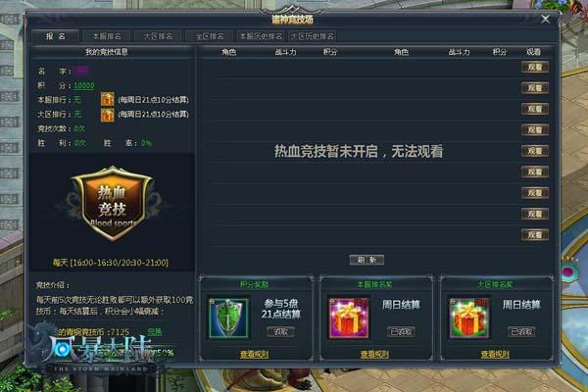Switch to the 大区历史排名 tab
The width and height of the screenshot is (588, 392).
(x=313, y=36)
